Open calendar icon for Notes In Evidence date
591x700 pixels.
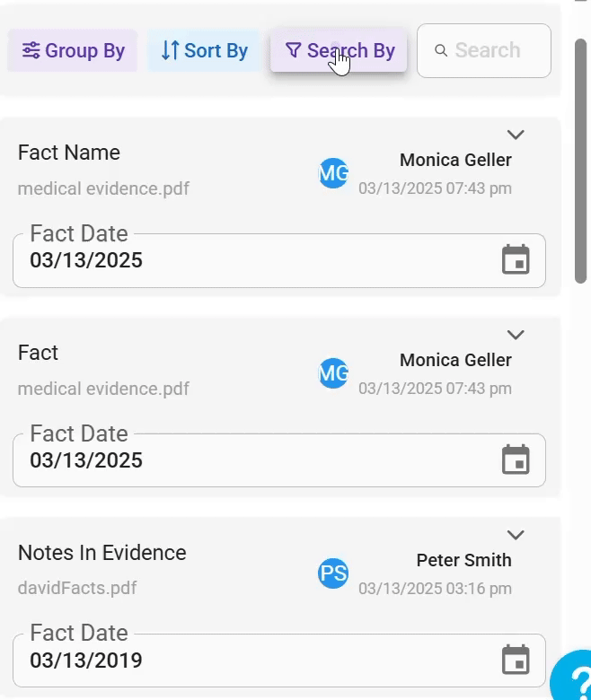click(516, 660)
